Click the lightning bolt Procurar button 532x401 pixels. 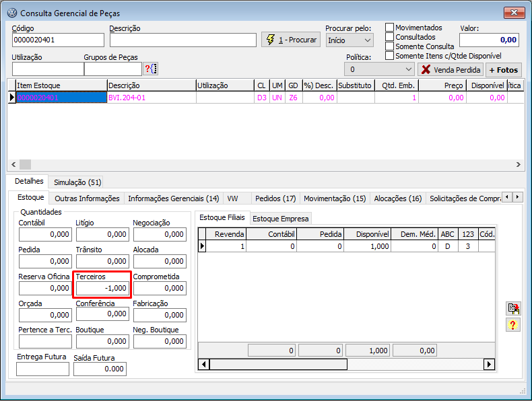coord(291,40)
